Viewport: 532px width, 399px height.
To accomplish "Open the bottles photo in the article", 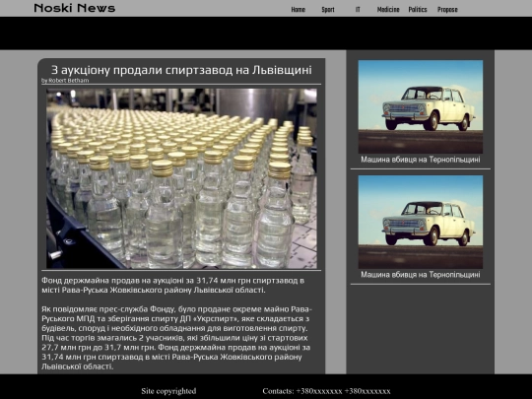I will pyautogui.click(x=181, y=178).
